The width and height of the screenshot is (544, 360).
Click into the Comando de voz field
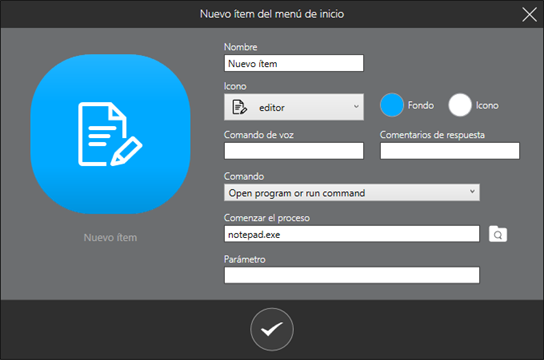pyautogui.click(x=294, y=151)
